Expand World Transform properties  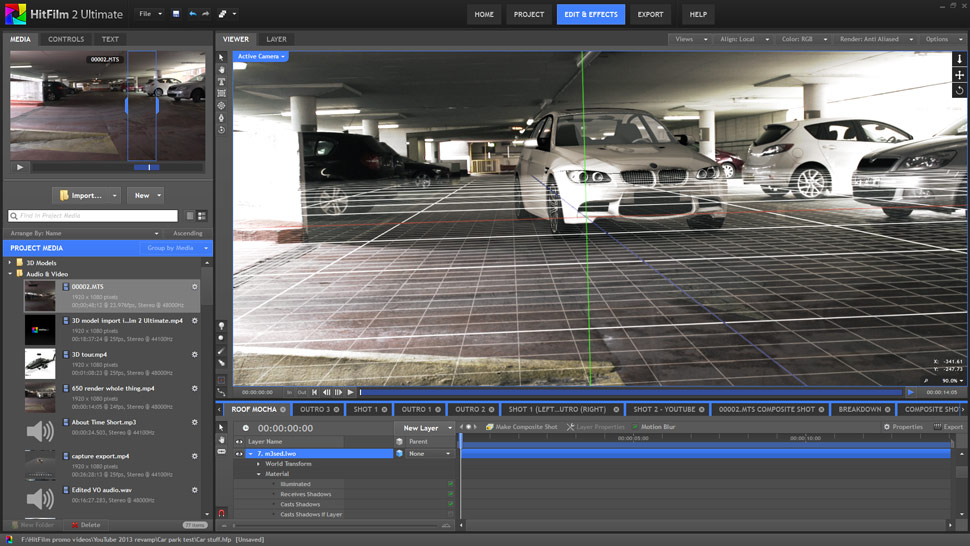point(258,464)
